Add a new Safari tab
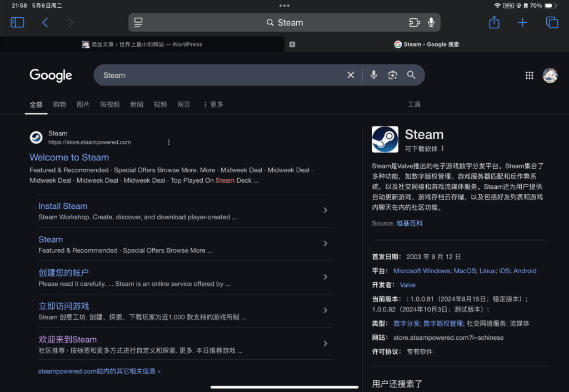 click(x=522, y=22)
